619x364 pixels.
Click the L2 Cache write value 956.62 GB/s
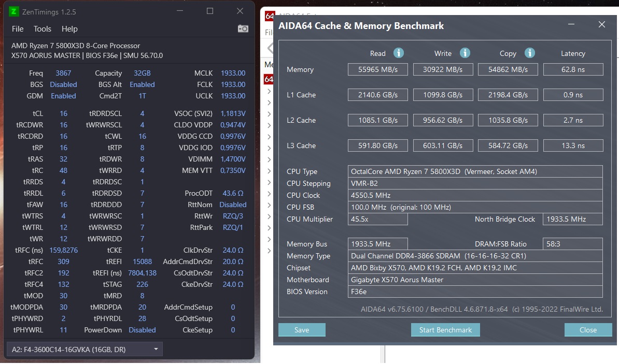(443, 120)
